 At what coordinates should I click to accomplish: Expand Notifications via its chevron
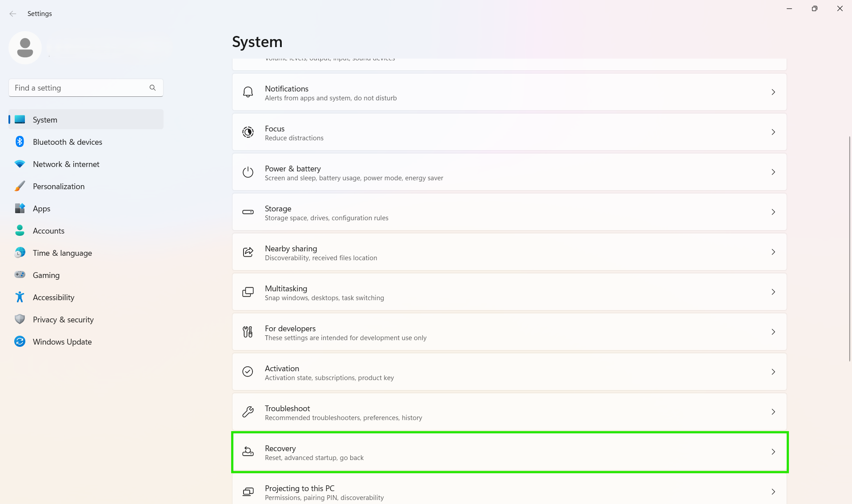tap(773, 92)
